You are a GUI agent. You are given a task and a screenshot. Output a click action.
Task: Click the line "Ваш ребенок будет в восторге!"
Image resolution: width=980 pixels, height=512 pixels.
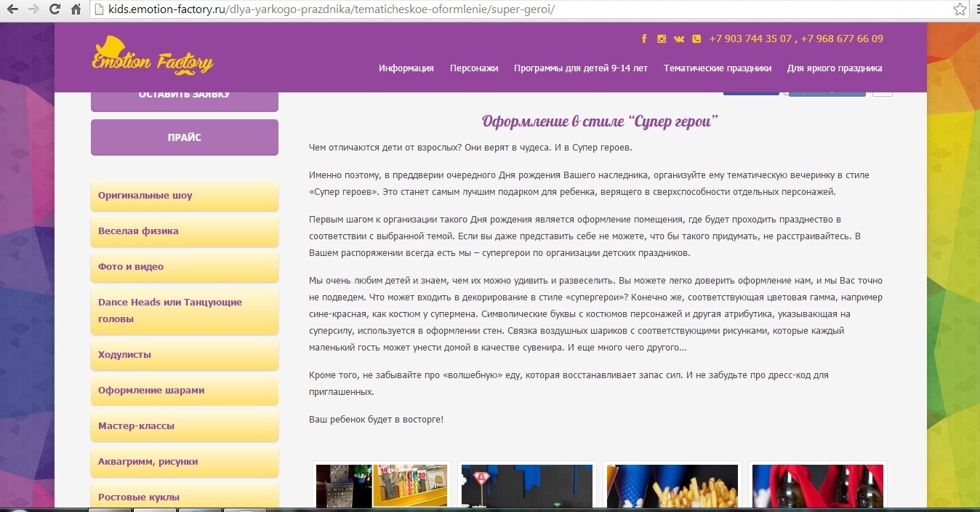coord(376,420)
